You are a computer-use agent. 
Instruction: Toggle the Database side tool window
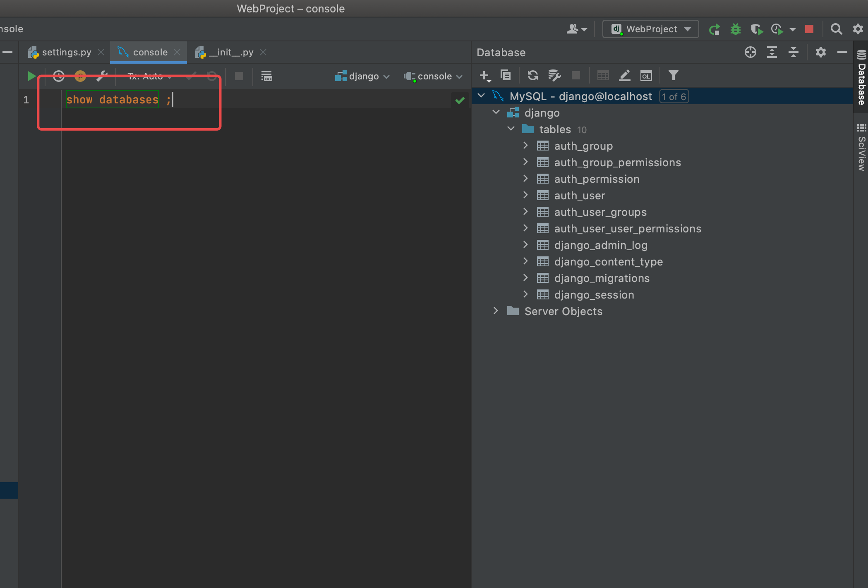861,79
